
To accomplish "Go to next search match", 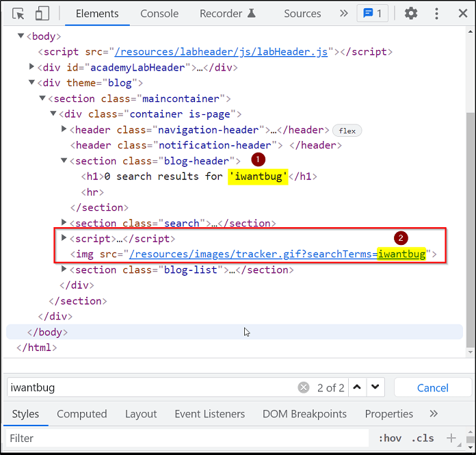I will pos(375,387).
